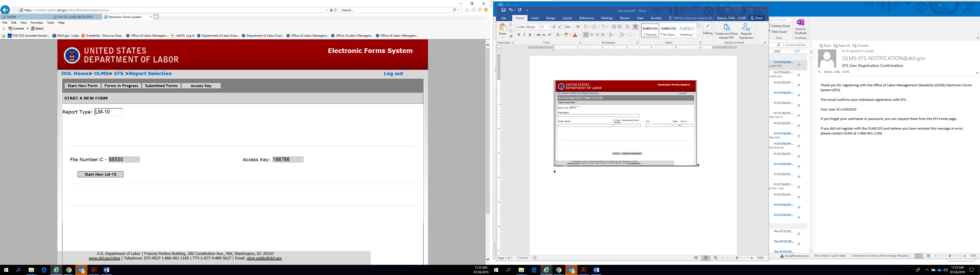This screenshot has height=275, width=980.
Task: Toggle italic formatting in Word
Action: point(524,35)
